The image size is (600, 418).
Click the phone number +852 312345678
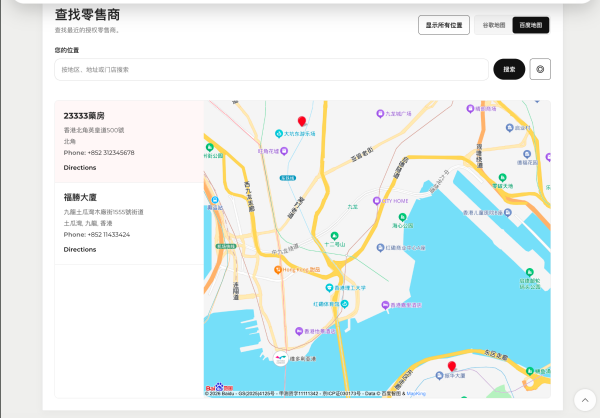click(111, 153)
